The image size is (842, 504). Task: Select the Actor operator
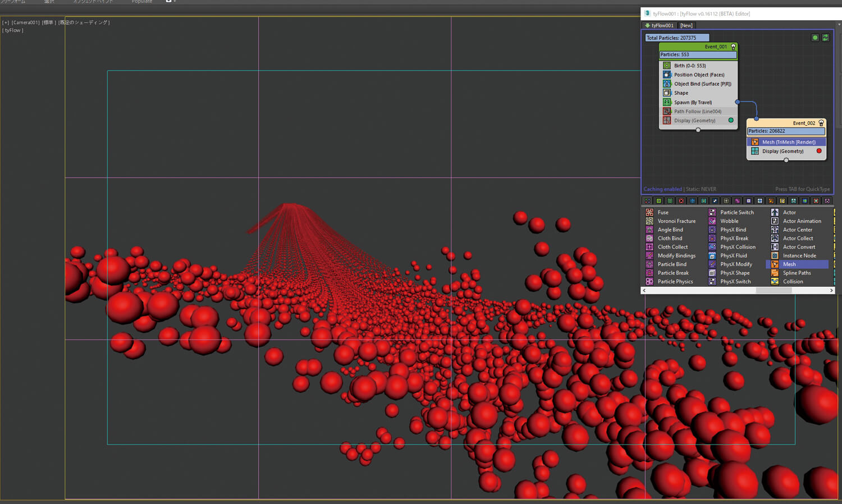784,212
